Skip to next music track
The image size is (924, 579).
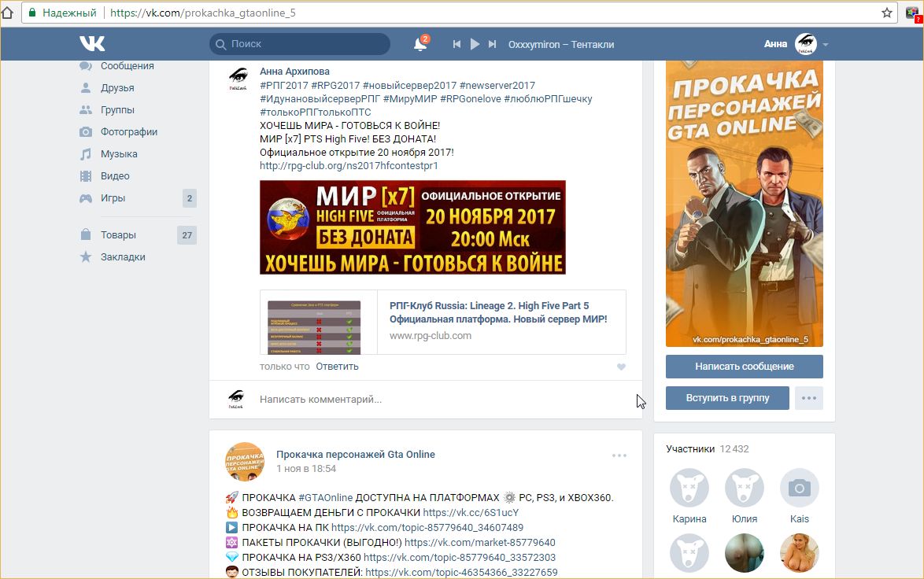[492, 44]
